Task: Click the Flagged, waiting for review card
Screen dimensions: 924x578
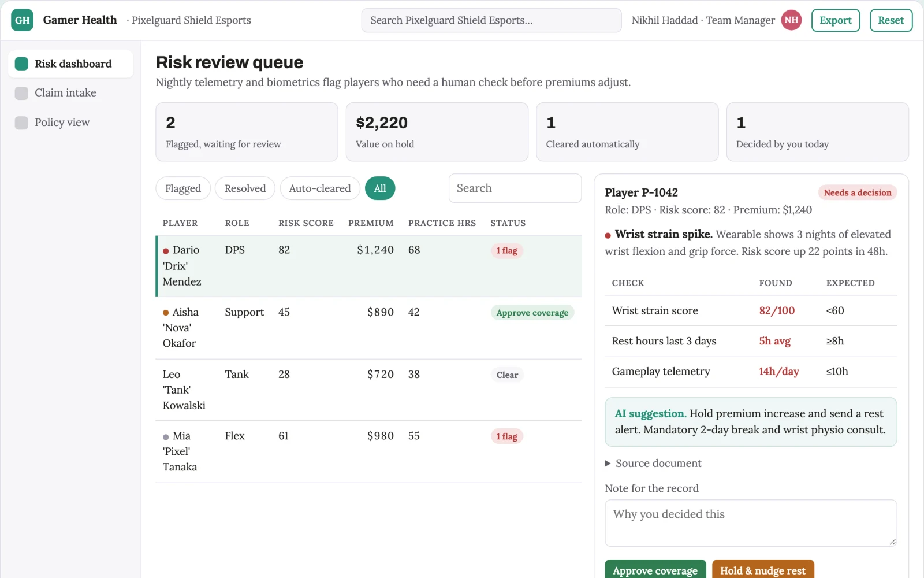Action: tap(247, 132)
